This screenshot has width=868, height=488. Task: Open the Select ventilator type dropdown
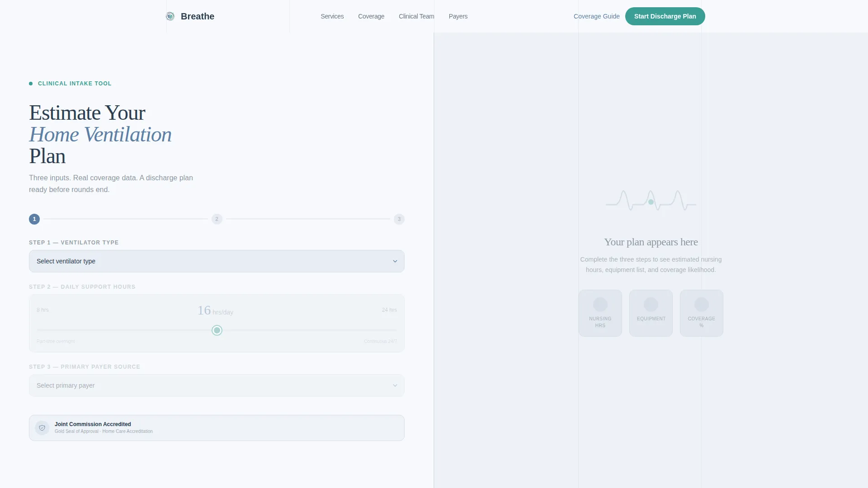pyautogui.click(x=217, y=261)
